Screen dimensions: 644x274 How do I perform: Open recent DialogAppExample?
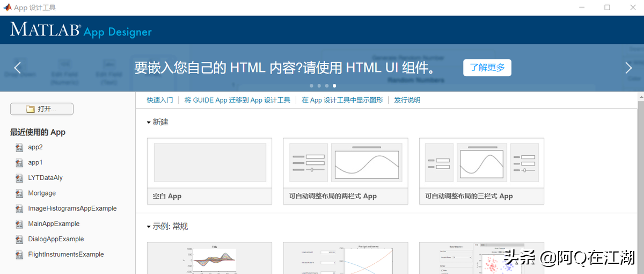pos(56,239)
